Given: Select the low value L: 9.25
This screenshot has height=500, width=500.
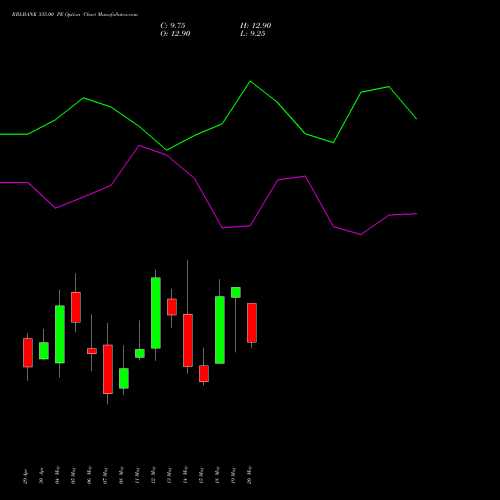Looking at the screenshot, I should point(253,34).
